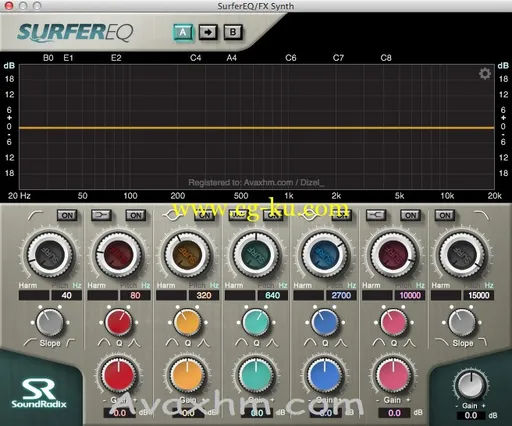Enable SURF on the magenta 10000 Hz knob
This screenshot has width=512, height=426.
coord(394,255)
